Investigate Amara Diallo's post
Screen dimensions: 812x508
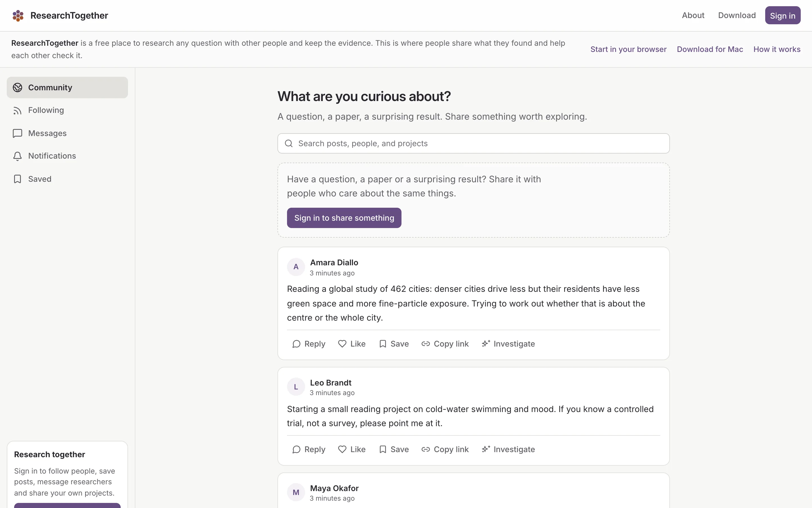pyautogui.click(x=508, y=344)
